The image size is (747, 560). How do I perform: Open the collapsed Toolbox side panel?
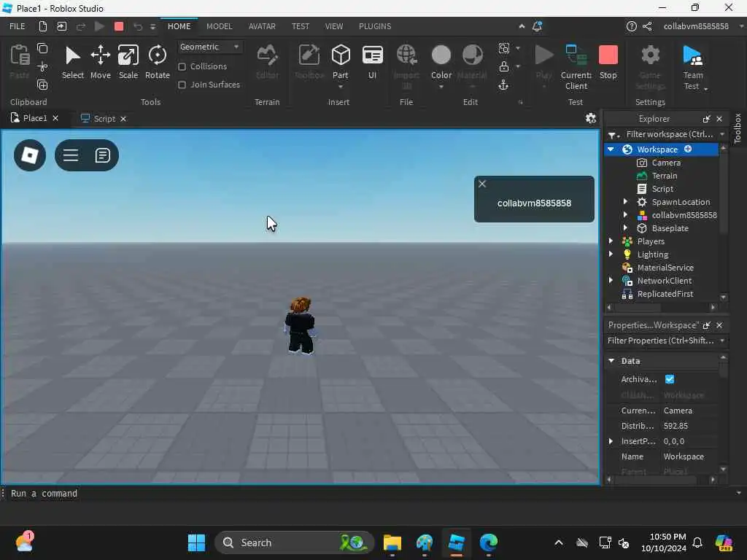coord(738,128)
